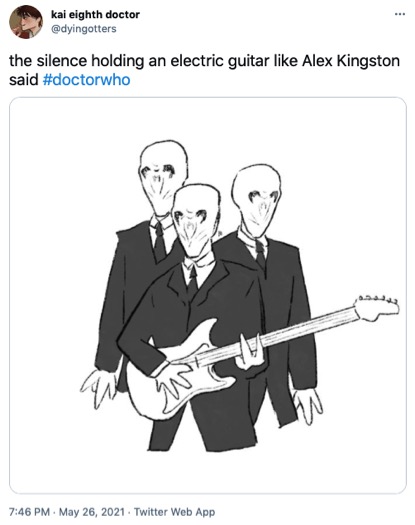Screen dimensions: 415x525
Task: Click the fretting hand on guitar neck
Action: click(250, 352)
